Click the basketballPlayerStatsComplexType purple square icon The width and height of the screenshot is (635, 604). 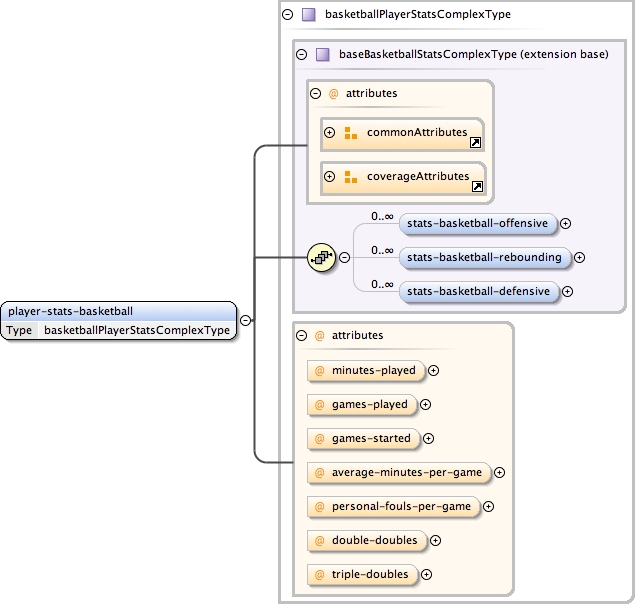coord(309,15)
